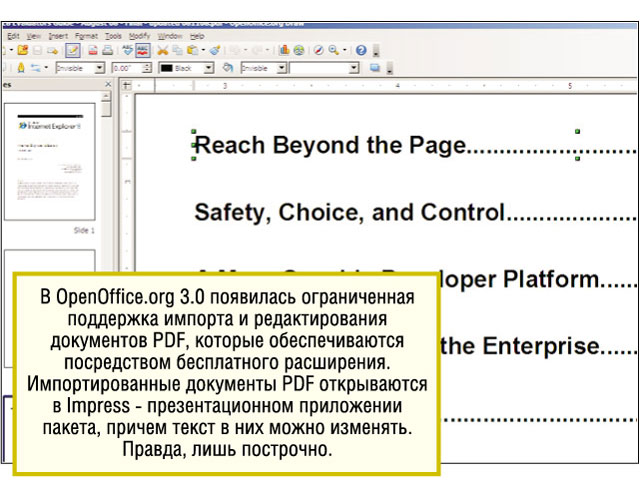
Task: Click 'Reach Beyond the Page' text line
Action: (331, 145)
